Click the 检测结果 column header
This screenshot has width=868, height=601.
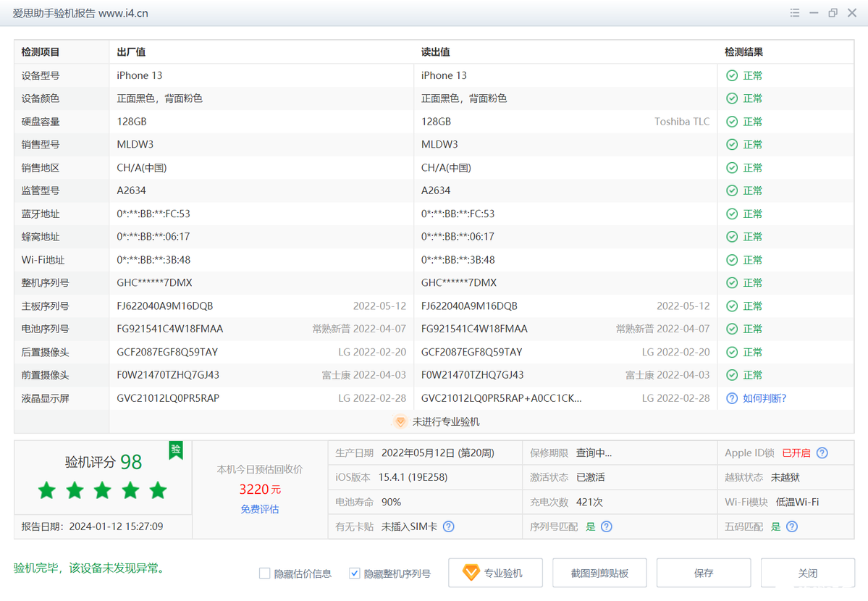[x=744, y=52]
